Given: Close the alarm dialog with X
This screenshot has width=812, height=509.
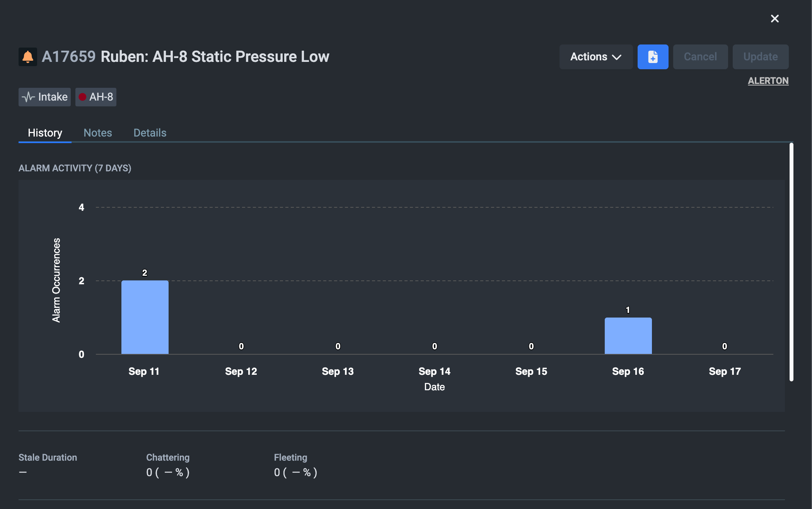Looking at the screenshot, I should click(774, 19).
